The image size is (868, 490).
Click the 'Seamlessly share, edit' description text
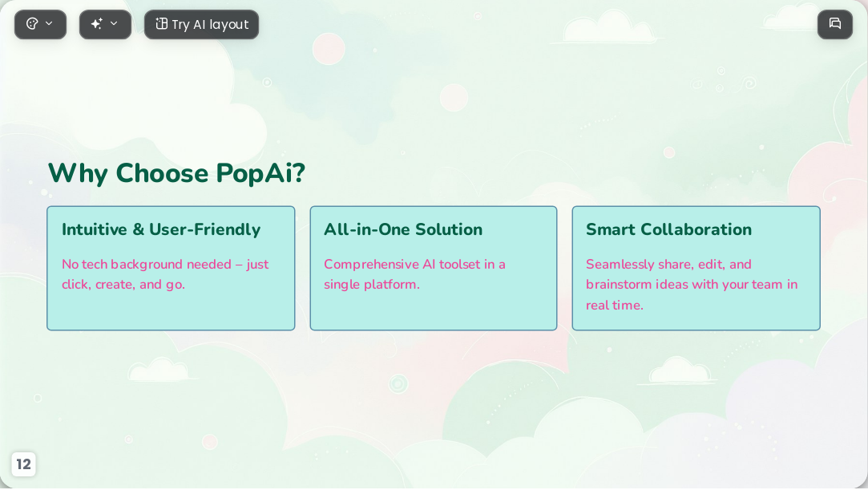tap(692, 285)
